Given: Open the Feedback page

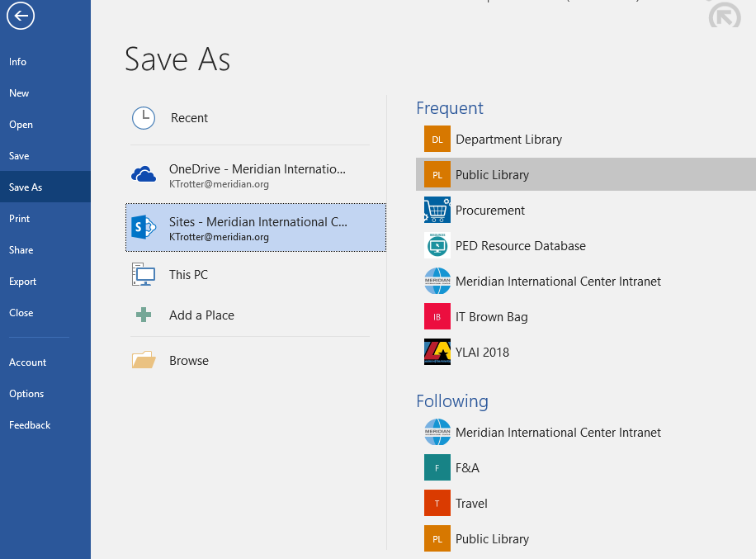Looking at the screenshot, I should (30, 425).
